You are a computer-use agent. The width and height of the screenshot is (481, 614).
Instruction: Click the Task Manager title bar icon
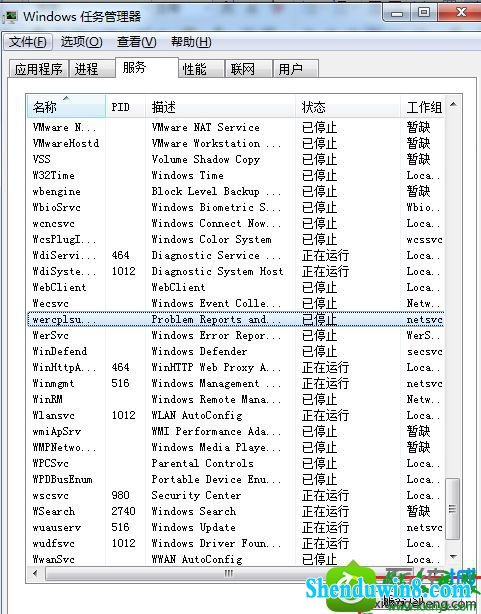[10, 16]
